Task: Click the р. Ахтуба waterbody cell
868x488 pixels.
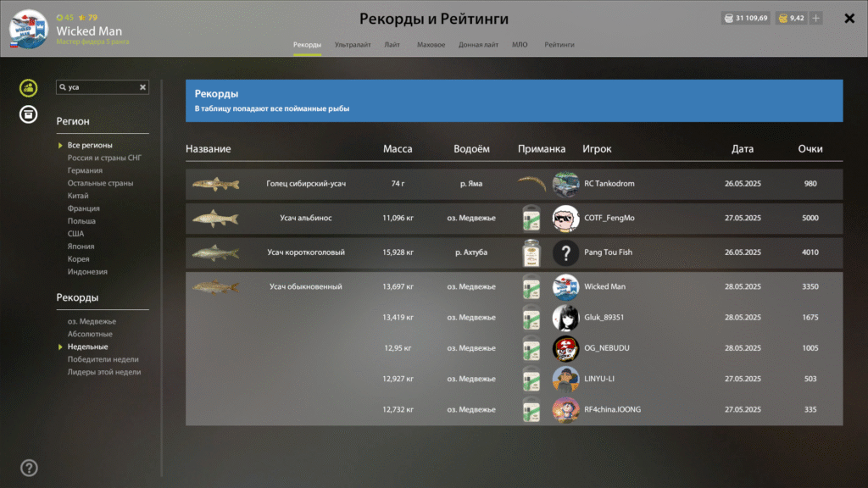Action: pyautogui.click(x=471, y=252)
